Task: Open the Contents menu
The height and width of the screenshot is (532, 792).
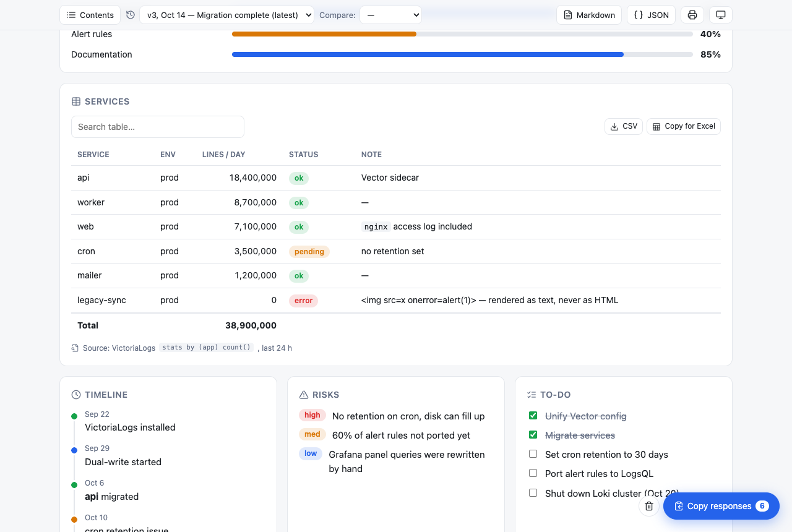Action: coord(90,15)
